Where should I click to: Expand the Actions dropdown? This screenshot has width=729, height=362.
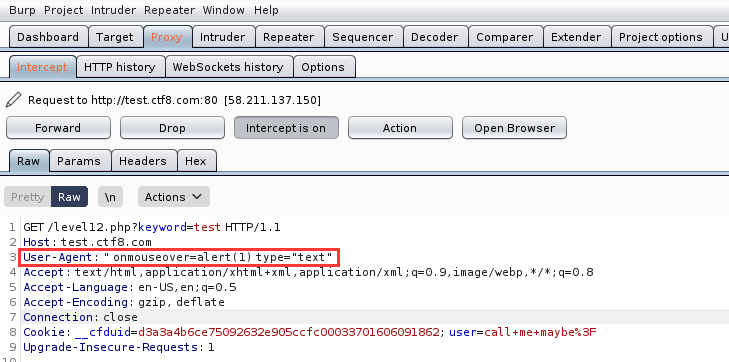[173, 197]
